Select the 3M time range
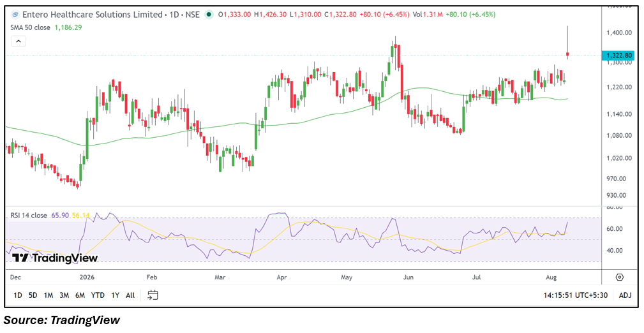644x333 pixels. coord(64,295)
